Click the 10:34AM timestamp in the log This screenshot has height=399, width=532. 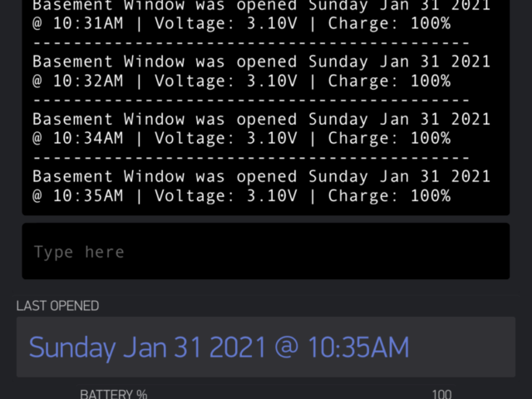88,138
